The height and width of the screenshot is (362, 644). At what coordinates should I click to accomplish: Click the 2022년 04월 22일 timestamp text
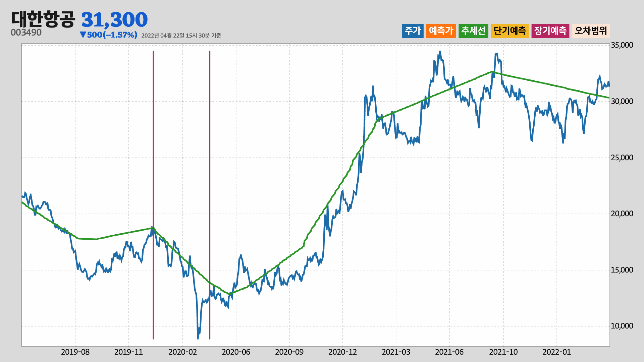tap(181, 36)
